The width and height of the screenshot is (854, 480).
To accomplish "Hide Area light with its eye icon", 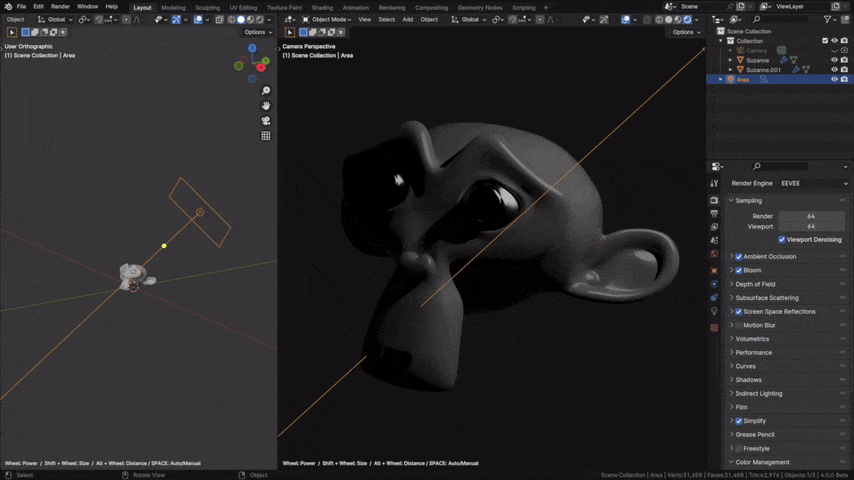I will coord(834,80).
